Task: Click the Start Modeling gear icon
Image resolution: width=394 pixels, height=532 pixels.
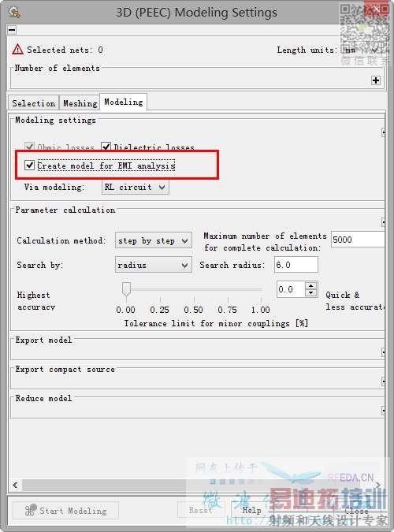Action: (x=31, y=510)
